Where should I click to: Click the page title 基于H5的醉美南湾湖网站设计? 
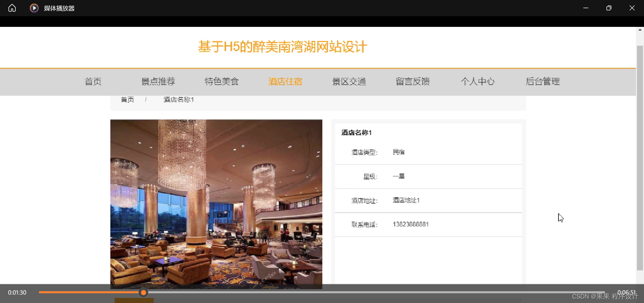[282, 47]
